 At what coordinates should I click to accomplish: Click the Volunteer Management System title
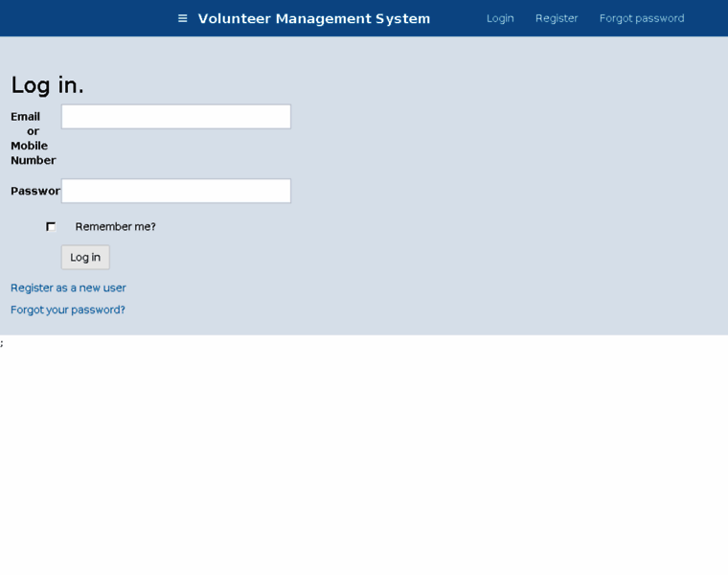313,18
